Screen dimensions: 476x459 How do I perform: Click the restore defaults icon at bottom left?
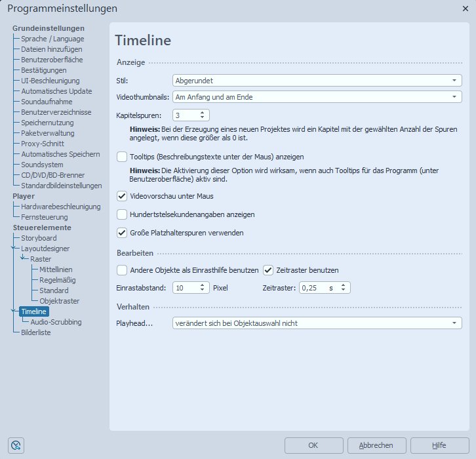coord(15,445)
